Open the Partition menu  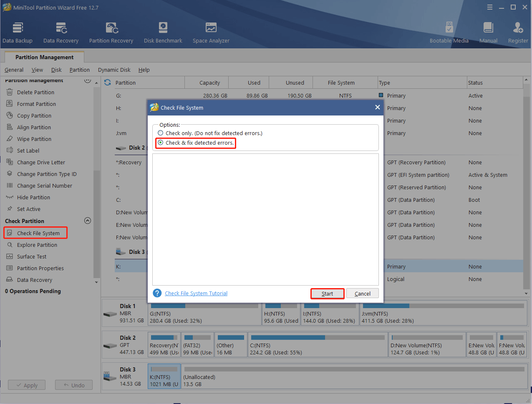pos(80,70)
